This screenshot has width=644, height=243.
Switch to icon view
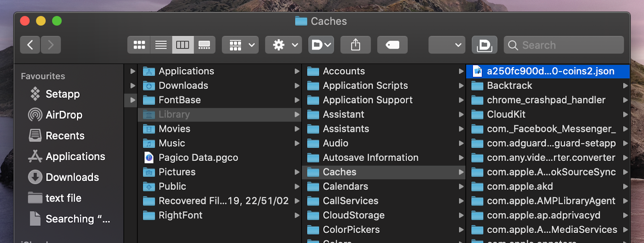[x=139, y=45]
